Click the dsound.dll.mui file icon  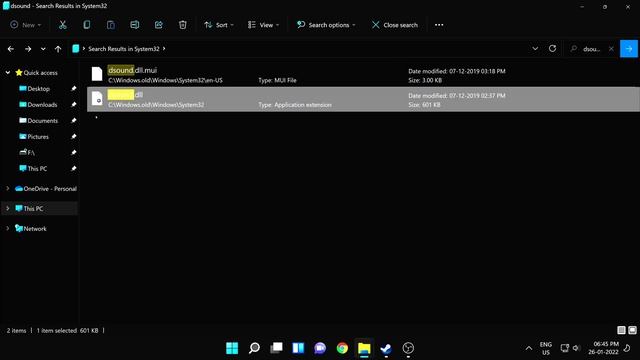coord(97,74)
